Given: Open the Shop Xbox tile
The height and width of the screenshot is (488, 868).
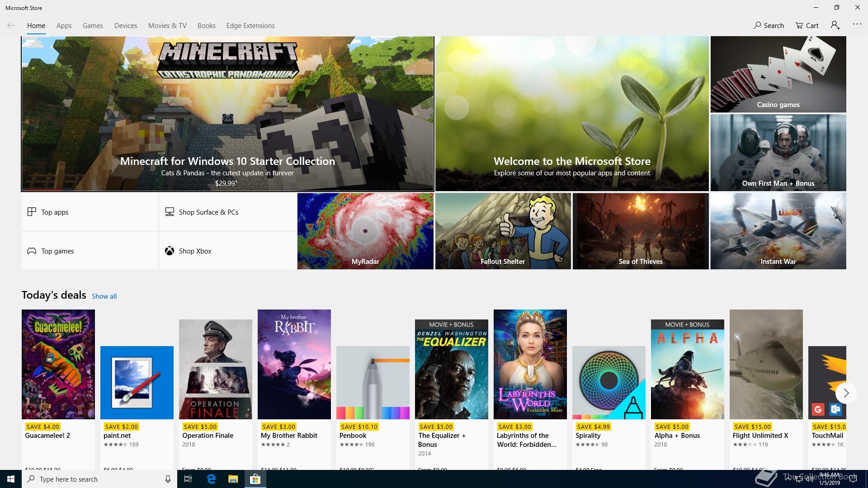Looking at the screenshot, I should tap(227, 251).
